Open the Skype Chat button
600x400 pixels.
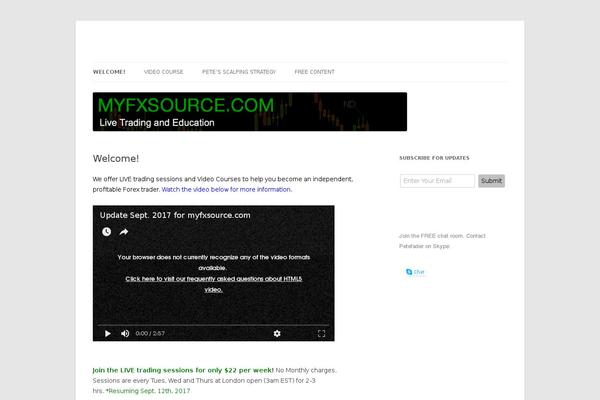tap(415, 272)
